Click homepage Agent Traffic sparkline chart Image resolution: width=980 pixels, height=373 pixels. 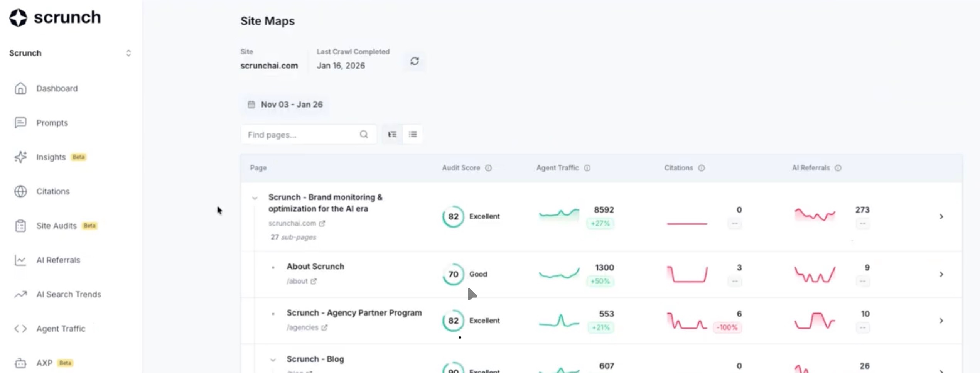pyautogui.click(x=559, y=214)
